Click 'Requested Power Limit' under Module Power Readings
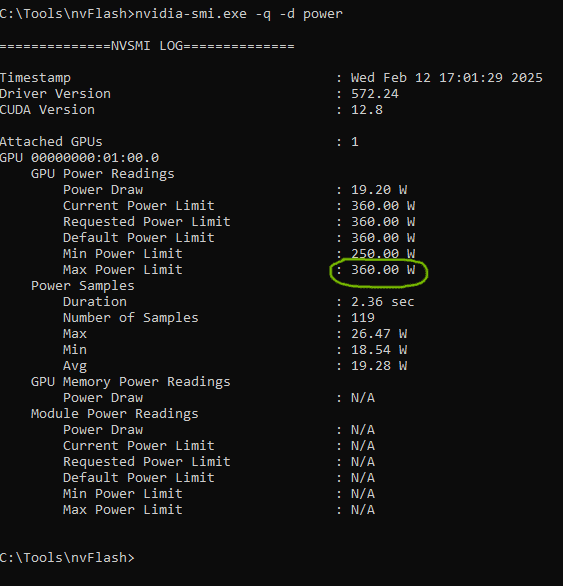Image resolution: width=563 pixels, height=586 pixels. coord(147,462)
